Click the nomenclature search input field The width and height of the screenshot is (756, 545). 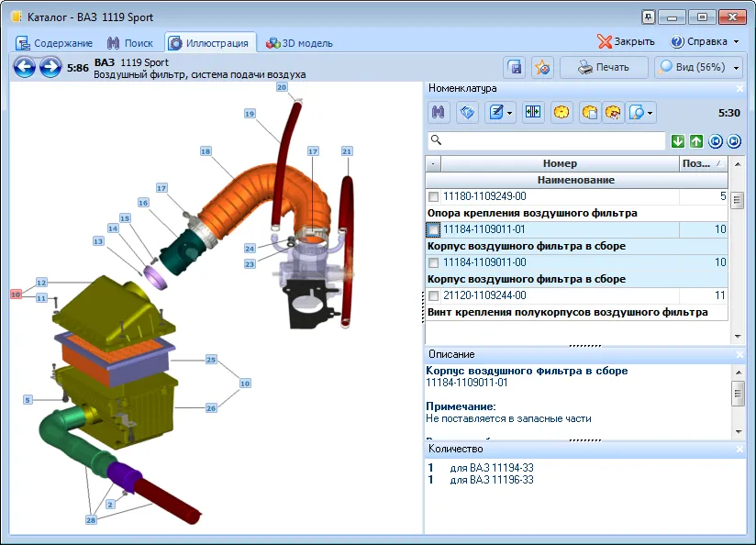(x=546, y=140)
